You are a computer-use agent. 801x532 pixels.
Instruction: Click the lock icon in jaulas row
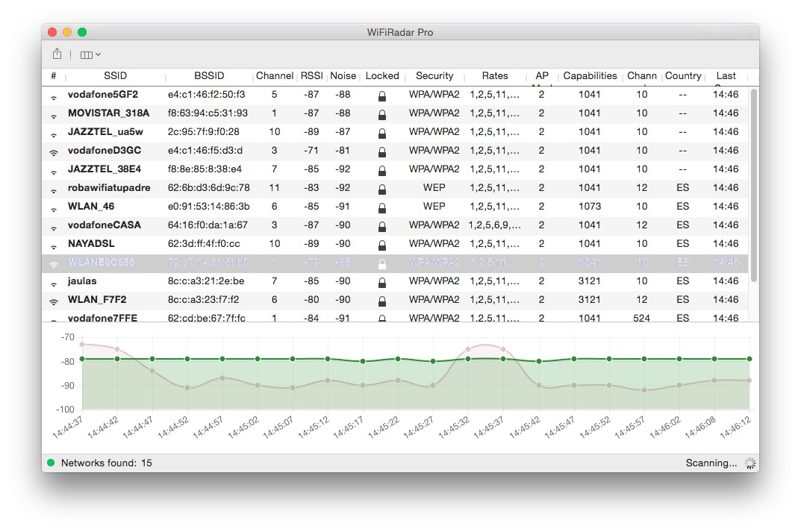(x=381, y=282)
